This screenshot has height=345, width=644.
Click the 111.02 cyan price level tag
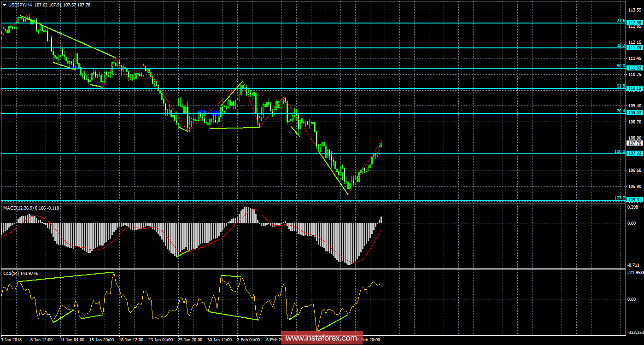635,68
